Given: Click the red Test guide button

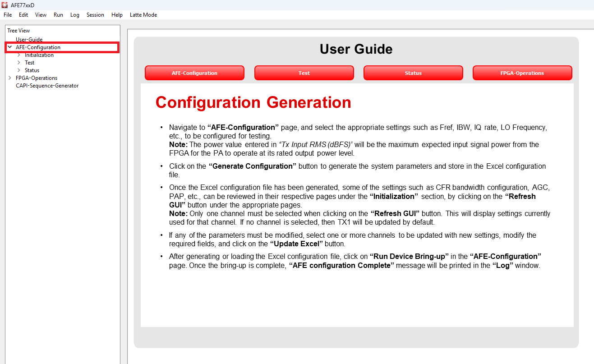Looking at the screenshot, I should (304, 73).
